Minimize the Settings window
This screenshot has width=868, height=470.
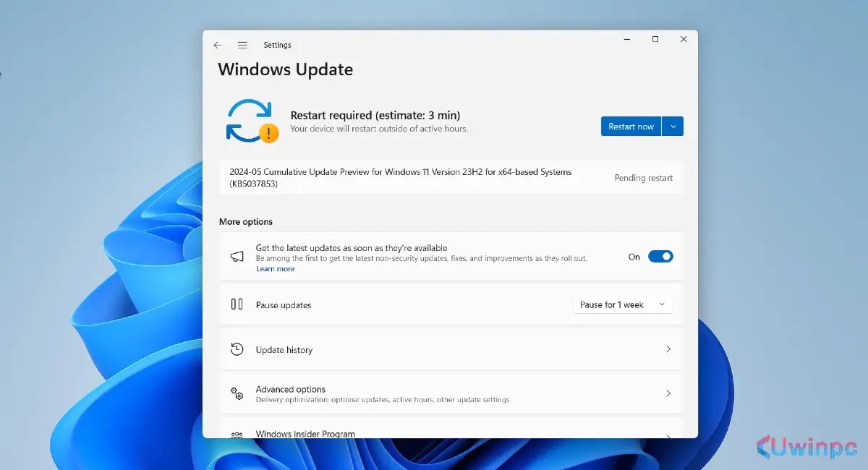tap(626, 40)
